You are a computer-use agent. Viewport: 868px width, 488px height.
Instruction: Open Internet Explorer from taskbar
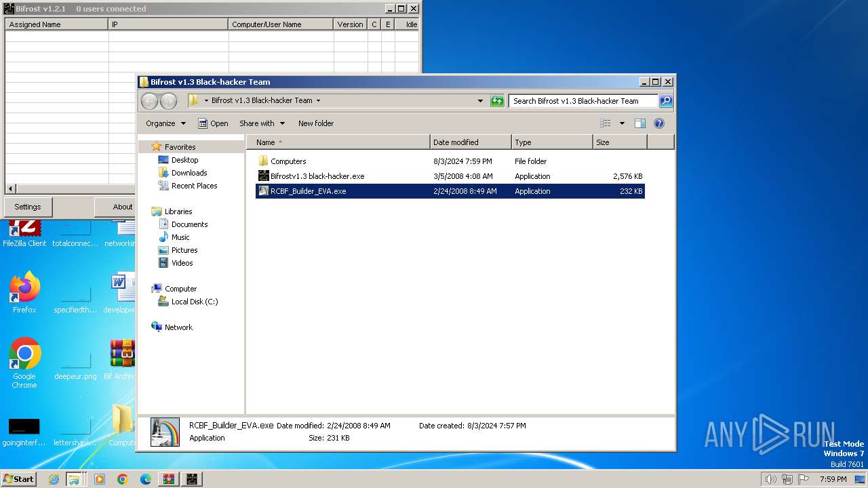pos(54,479)
